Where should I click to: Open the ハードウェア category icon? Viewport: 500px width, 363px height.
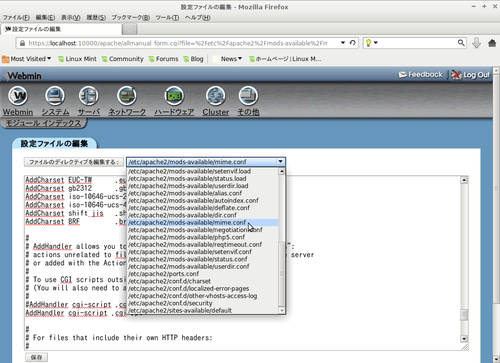click(x=174, y=96)
